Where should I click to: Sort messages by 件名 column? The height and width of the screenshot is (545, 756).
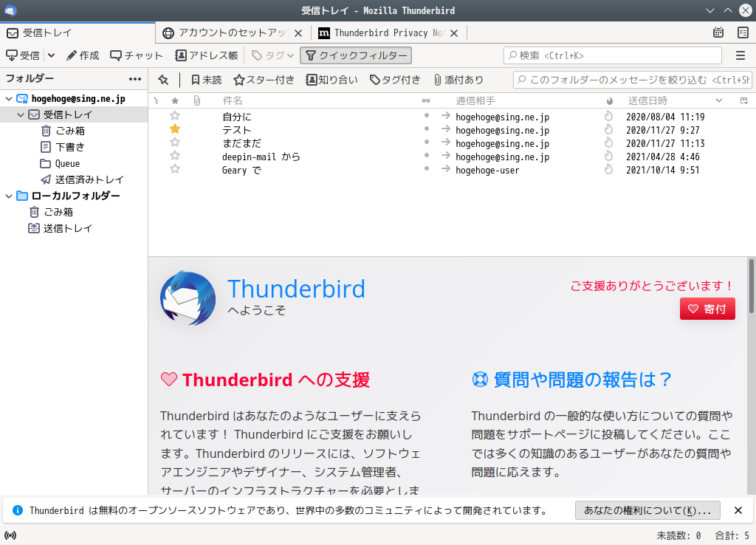233,100
